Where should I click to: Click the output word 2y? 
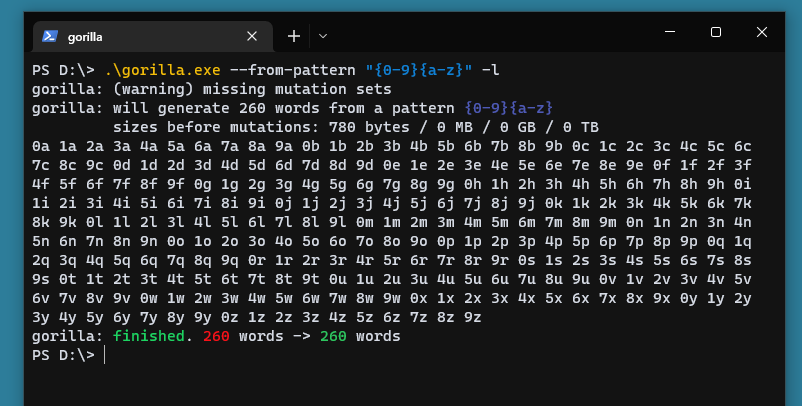(743, 299)
